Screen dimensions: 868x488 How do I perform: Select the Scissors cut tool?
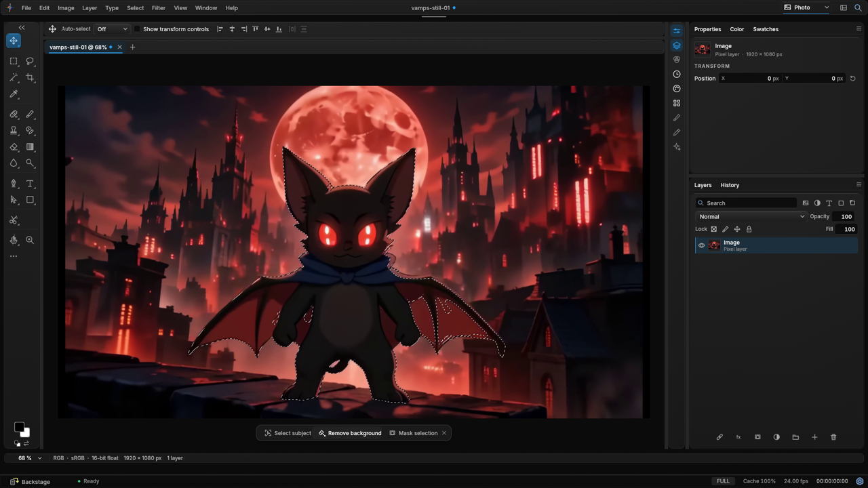(14, 220)
